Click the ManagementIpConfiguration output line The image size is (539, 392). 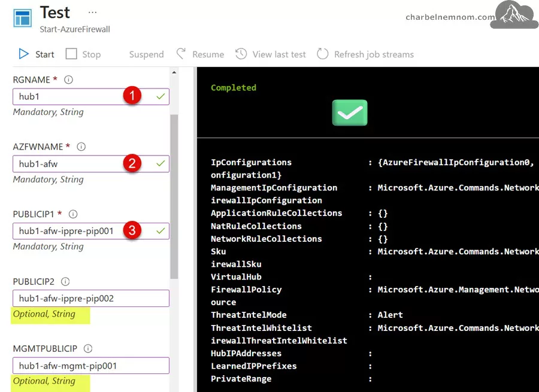(375, 188)
